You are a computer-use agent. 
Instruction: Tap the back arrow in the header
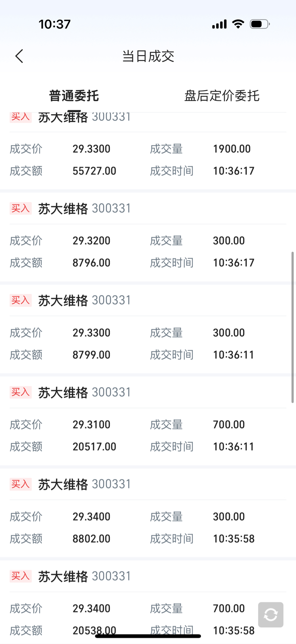pos(19,56)
